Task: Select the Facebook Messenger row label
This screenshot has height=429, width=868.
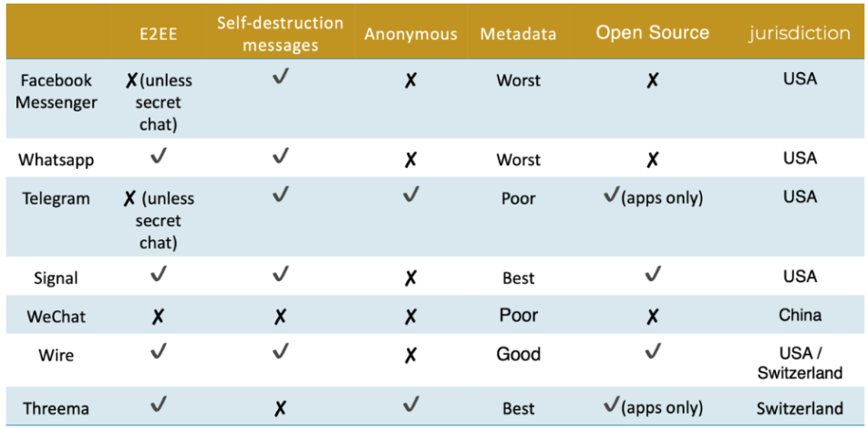Action: click(x=57, y=91)
